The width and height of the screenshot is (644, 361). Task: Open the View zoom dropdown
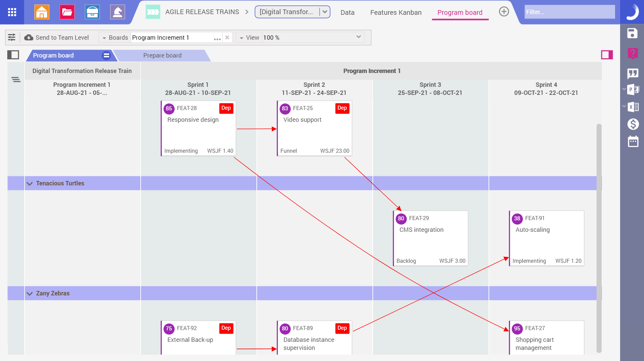pos(358,37)
